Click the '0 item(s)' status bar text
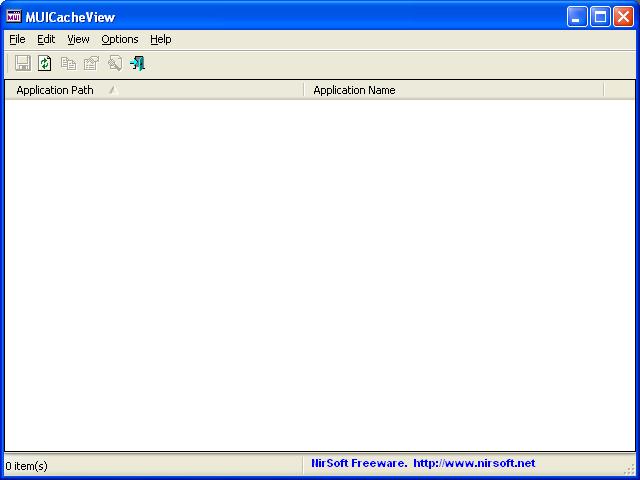The width and height of the screenshot is (640, 480). pos(27,466)
